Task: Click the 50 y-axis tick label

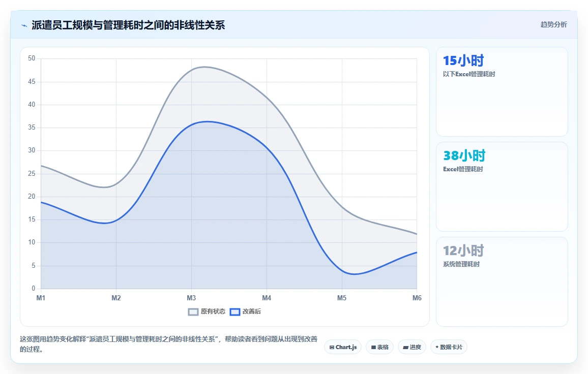Action: 32,58
